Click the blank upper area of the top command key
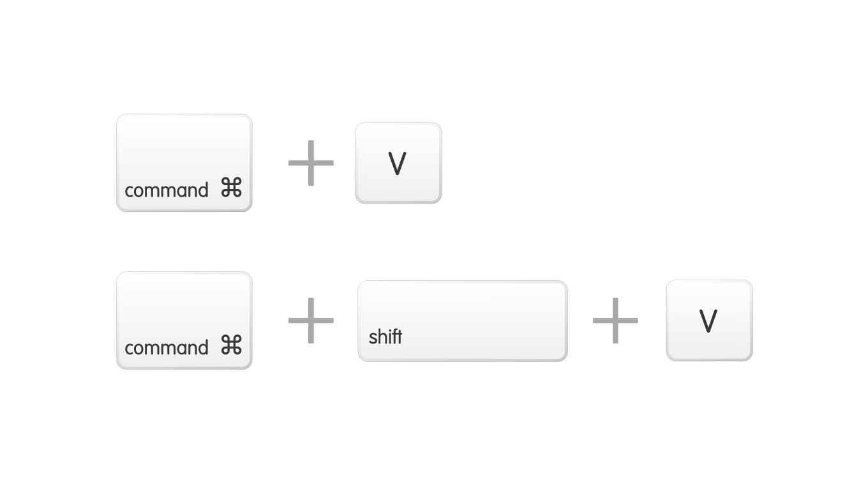 coord(184,144)
